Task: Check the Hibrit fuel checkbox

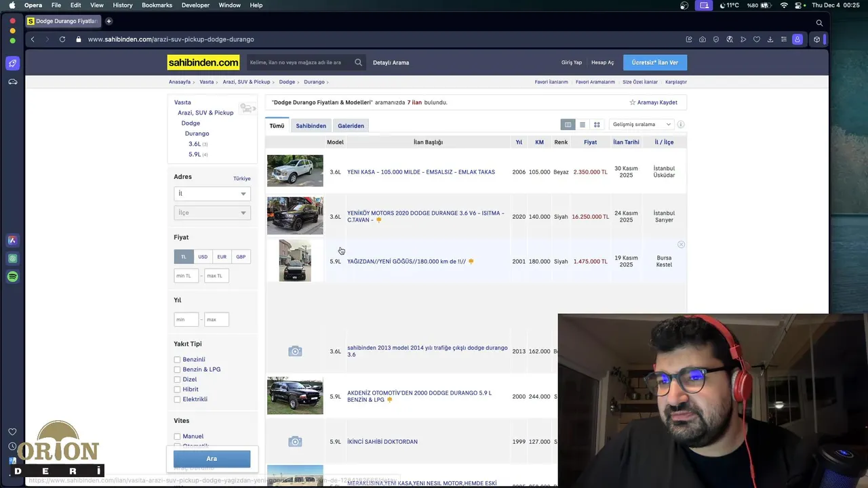Action: coord(177,390)
